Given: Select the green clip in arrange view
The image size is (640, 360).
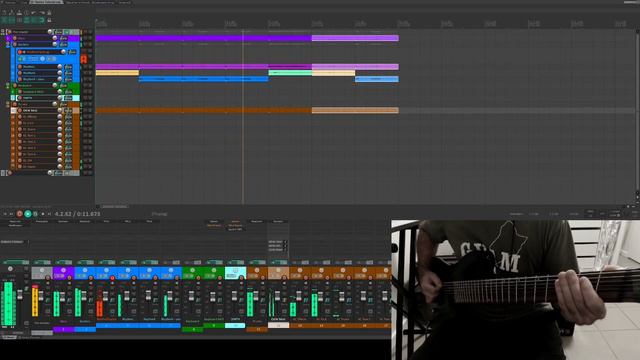Looking at the screenshot, I should (290, 73).
